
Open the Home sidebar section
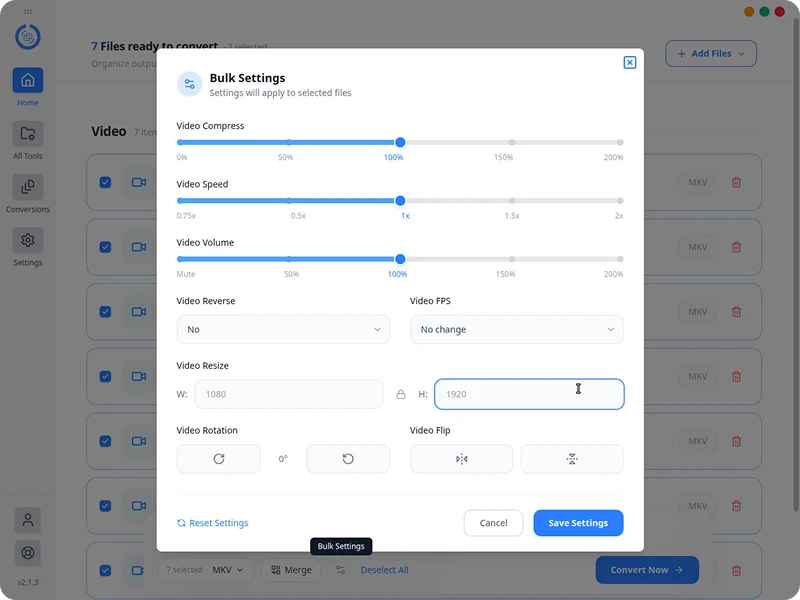click(28, 87)
